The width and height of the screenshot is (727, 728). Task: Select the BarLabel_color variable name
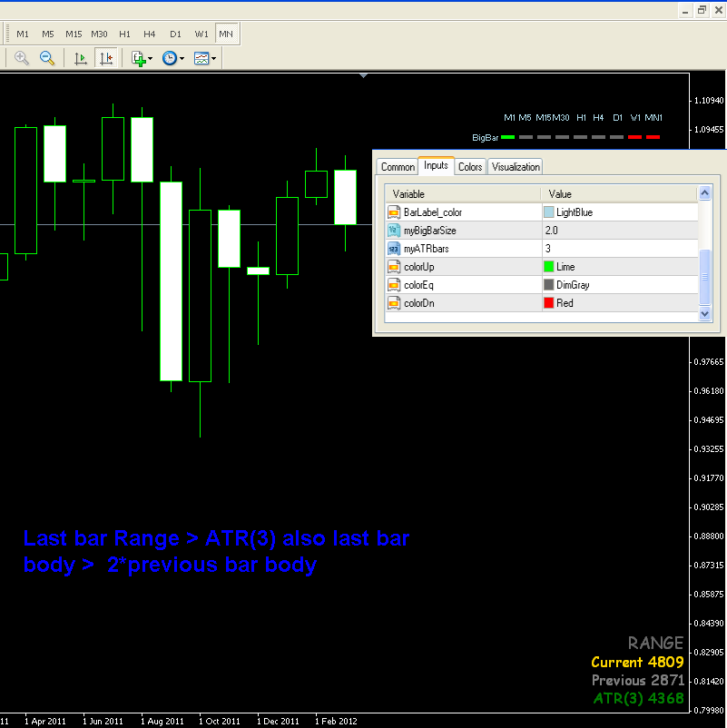(x=433, y=212)
